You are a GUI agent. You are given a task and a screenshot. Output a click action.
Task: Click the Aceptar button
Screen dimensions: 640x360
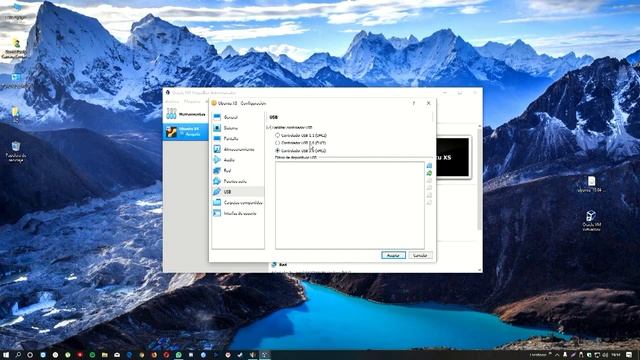click(x=393, y=255)
